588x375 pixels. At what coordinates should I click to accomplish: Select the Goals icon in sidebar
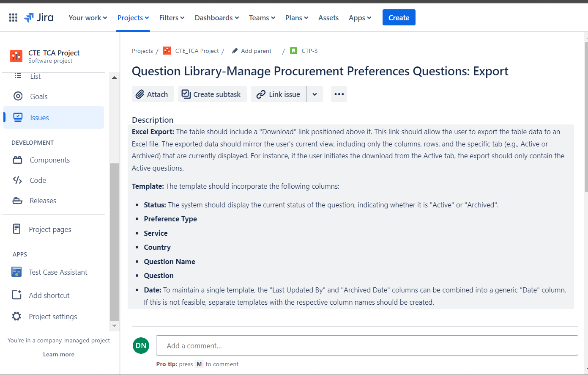click(18, 96)
